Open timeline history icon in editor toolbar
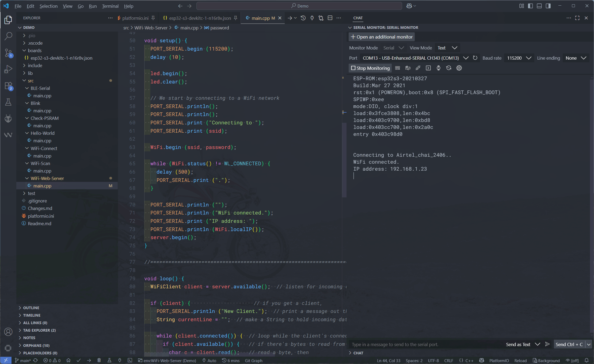 [x=303, y=18]
